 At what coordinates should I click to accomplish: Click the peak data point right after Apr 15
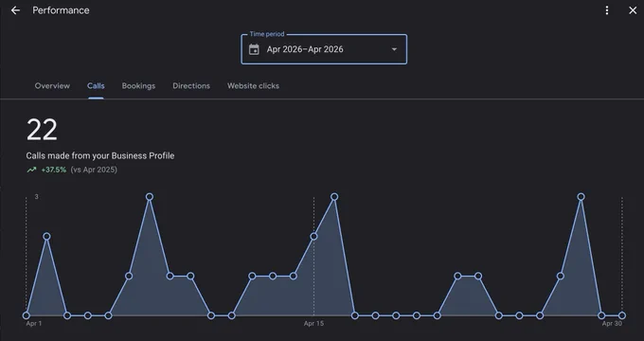[334, 197]
